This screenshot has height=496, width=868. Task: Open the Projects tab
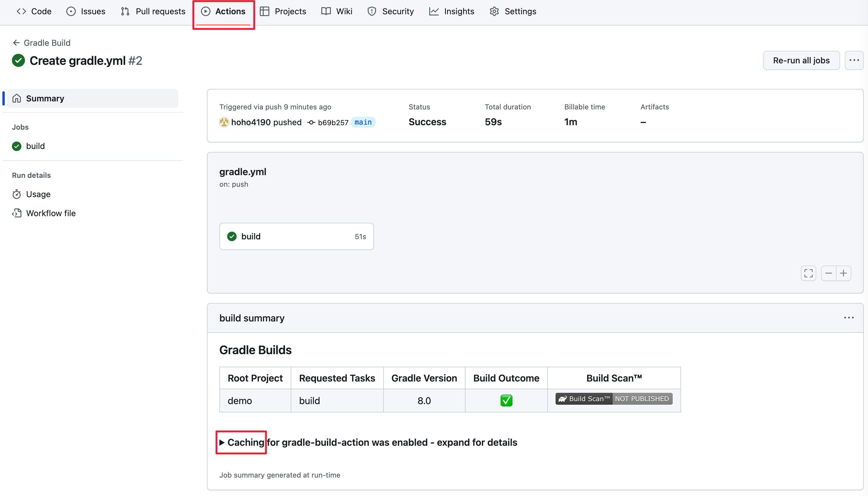[x=283, y=11]
